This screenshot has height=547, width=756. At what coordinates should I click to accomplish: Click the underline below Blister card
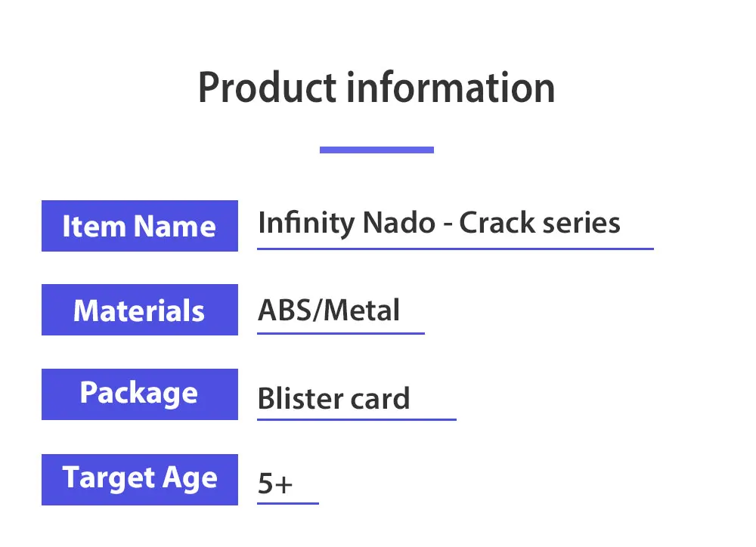tap(356, 419)
